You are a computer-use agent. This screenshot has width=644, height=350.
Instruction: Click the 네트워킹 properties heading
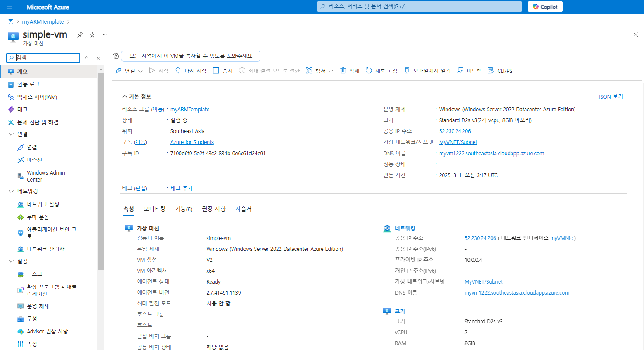[x=405, y=229]
